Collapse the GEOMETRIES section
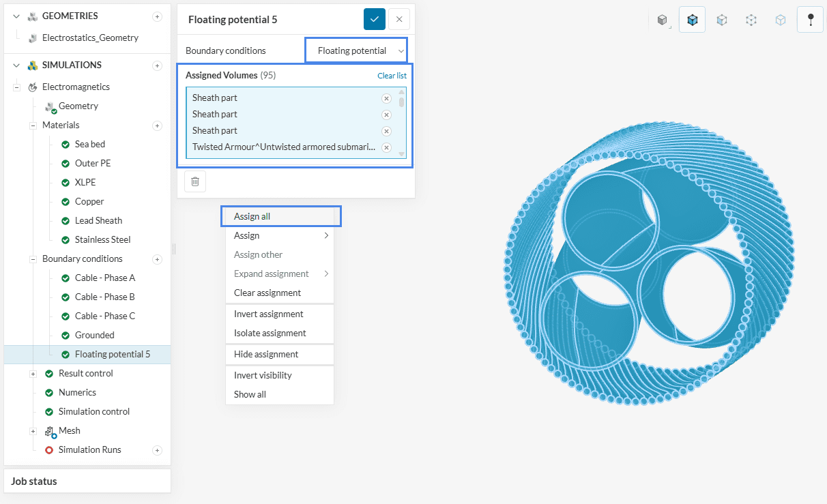 17,16
